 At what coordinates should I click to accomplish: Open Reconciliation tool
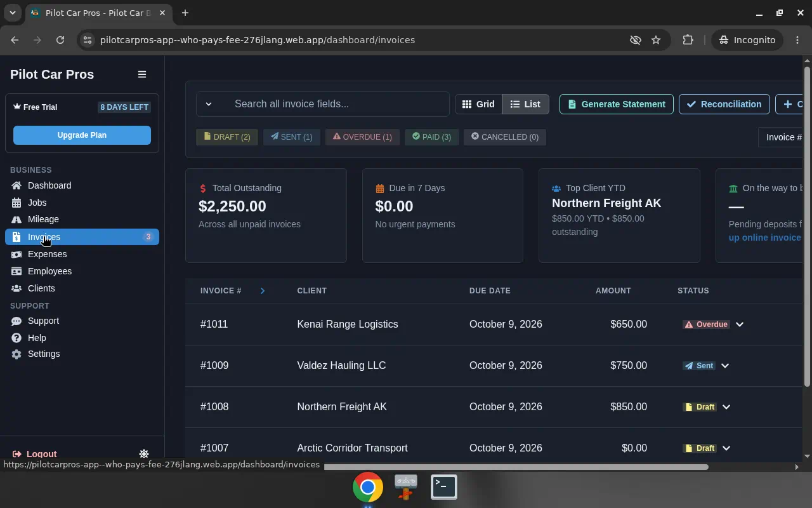[x=724, y=104]
